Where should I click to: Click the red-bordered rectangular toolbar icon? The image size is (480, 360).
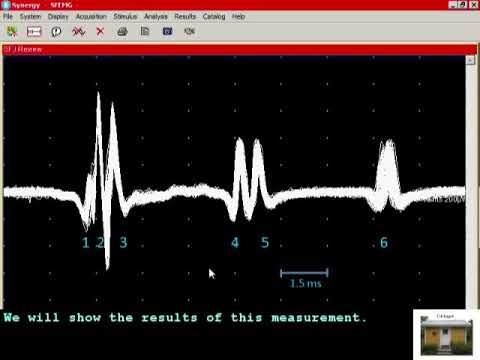click(34, 32)
